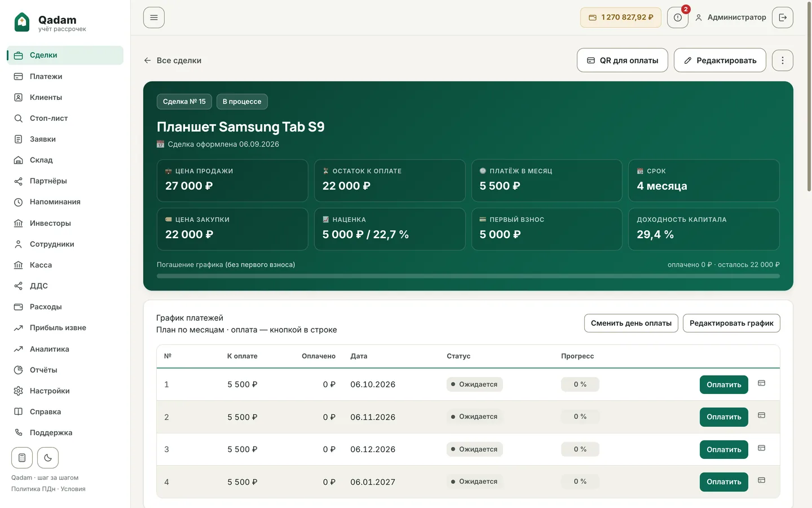Open the hamburger menu toggle

[154, 17]
